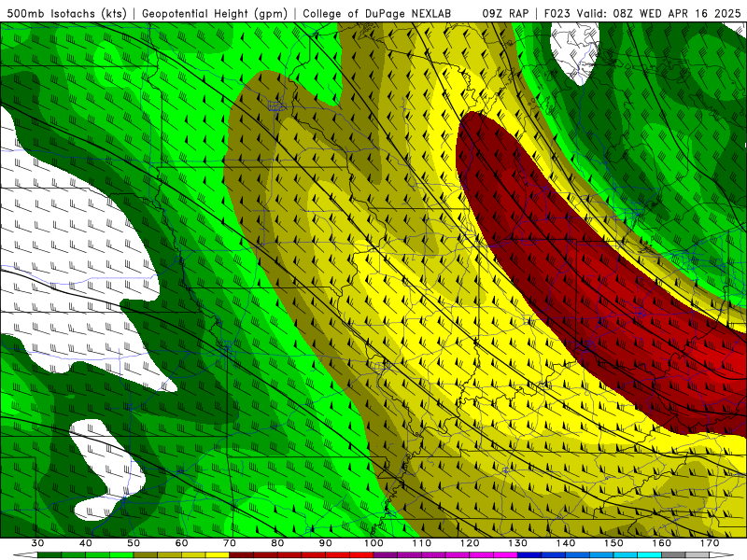This screenshot has height=560, width=747.
Task: Click the dark blue legend swatch right of 130
Action: (529, 555)
